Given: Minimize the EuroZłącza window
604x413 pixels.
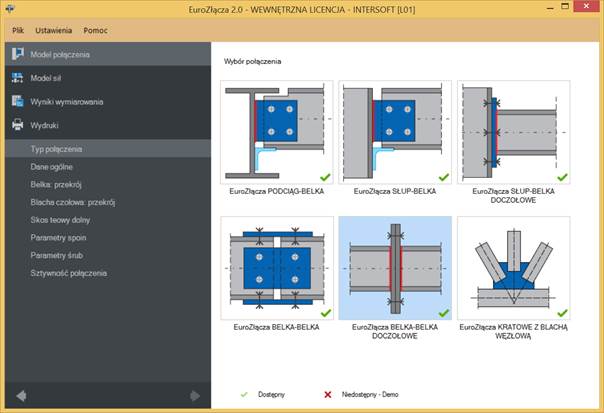Looking at the screenshot, I should 551,8.
